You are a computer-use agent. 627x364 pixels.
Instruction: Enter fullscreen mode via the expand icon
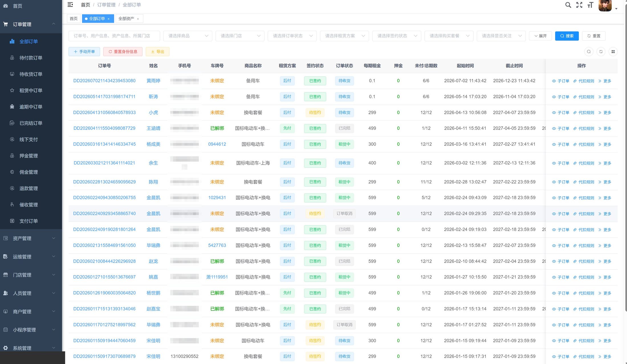coord(579,5)
